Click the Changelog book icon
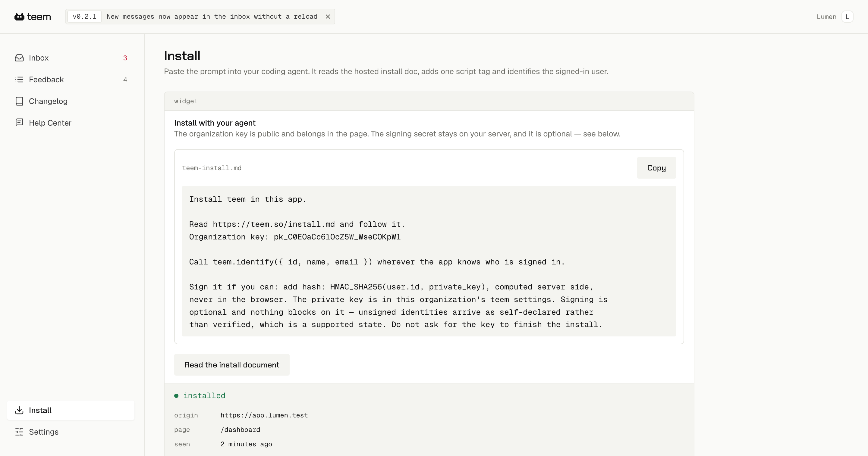 click(19, 101)
